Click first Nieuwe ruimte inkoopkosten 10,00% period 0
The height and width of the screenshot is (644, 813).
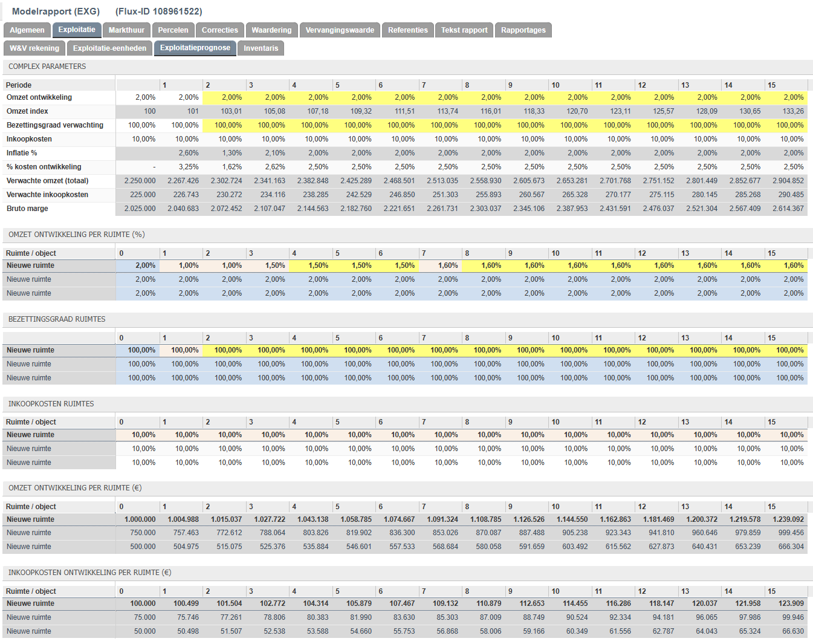tap(137, 435)
